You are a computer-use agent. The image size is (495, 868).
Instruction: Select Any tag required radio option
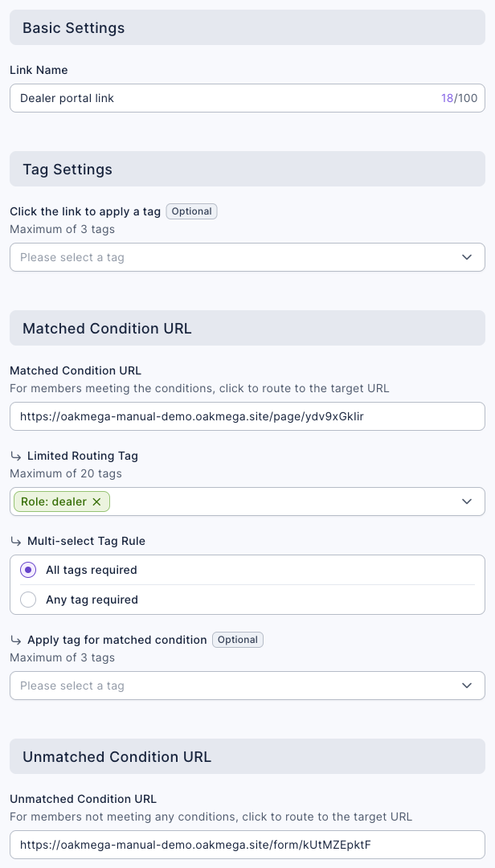tap(28, 600)
